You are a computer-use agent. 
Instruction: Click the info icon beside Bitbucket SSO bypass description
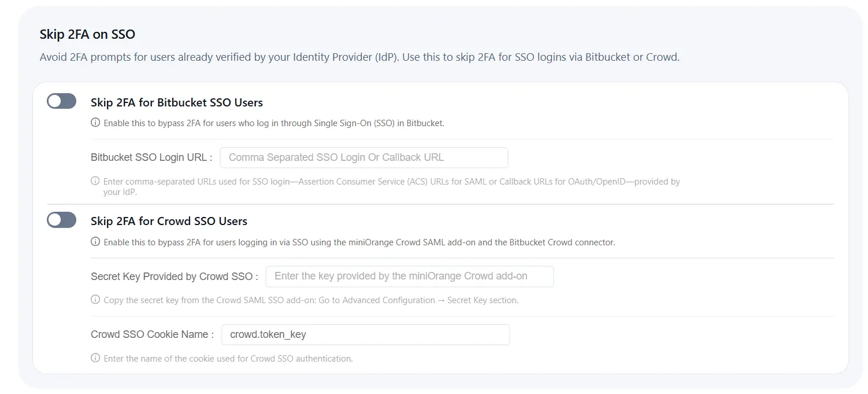point(95,123)
